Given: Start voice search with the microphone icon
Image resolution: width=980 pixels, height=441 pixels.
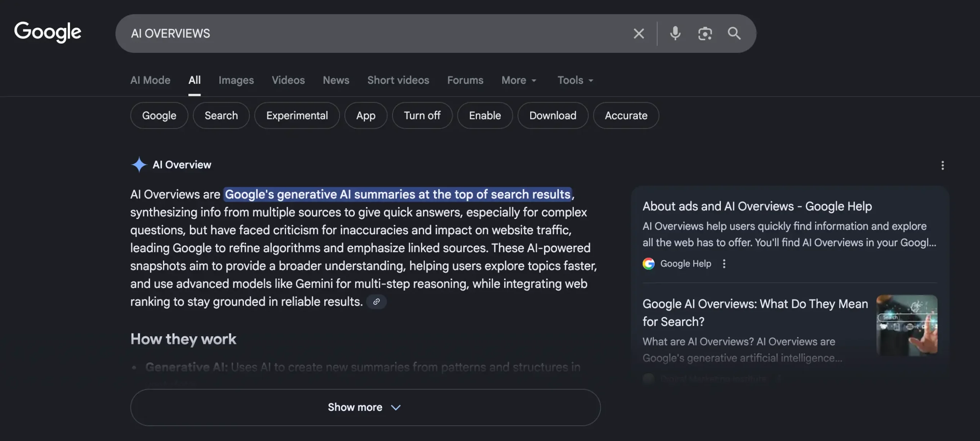Looking at the screenshot, I should point(675,33).
